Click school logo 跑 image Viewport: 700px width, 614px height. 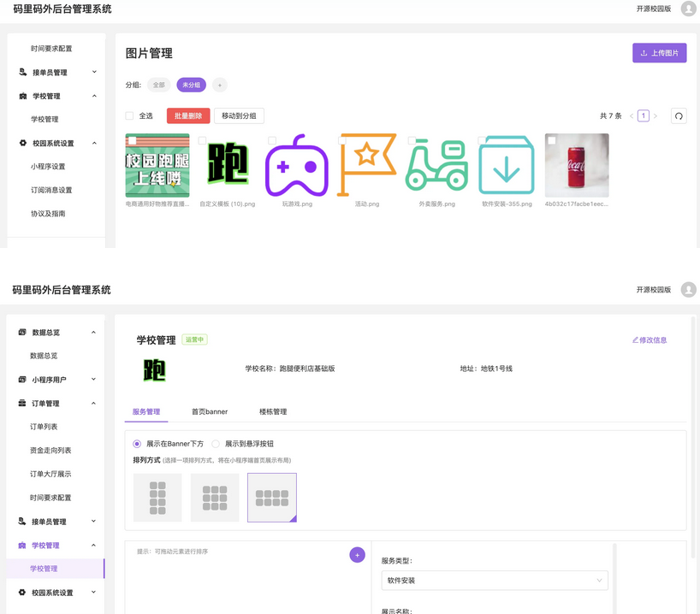(155, 370)
